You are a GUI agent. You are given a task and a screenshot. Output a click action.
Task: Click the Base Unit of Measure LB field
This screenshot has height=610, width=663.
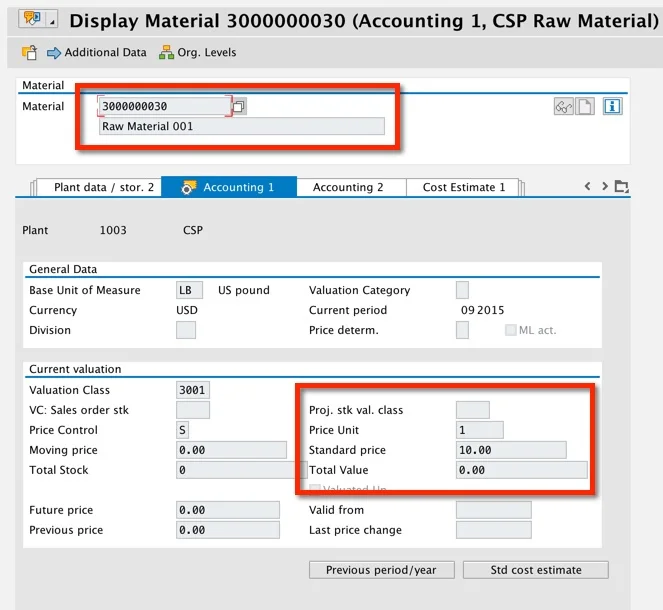point(189,290)
